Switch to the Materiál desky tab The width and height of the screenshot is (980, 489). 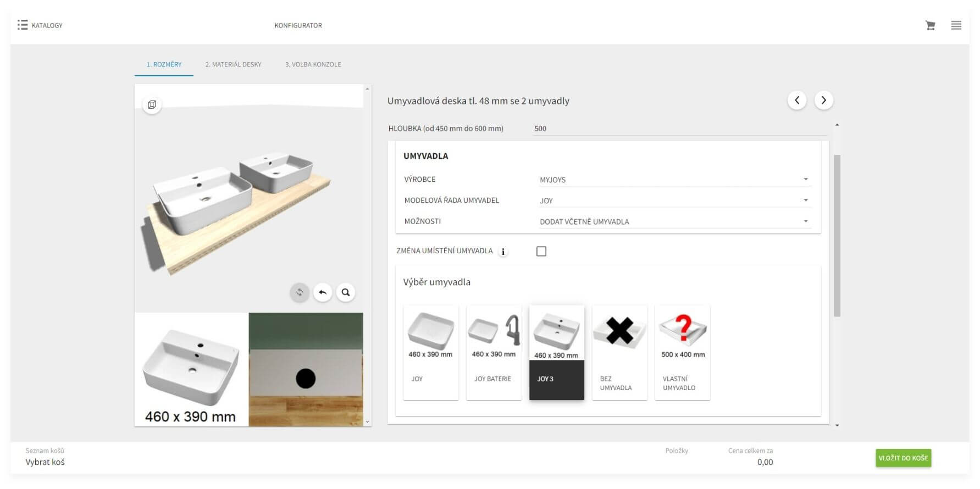click(x=233, y=64)
